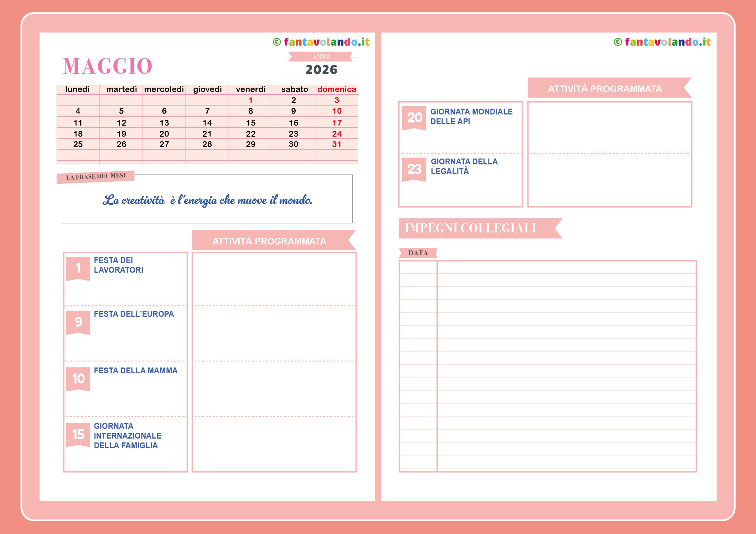Click calendar day 13 mercoledì
The height and width of the screenshot is (534, 756).
click(x=164, y=123)
